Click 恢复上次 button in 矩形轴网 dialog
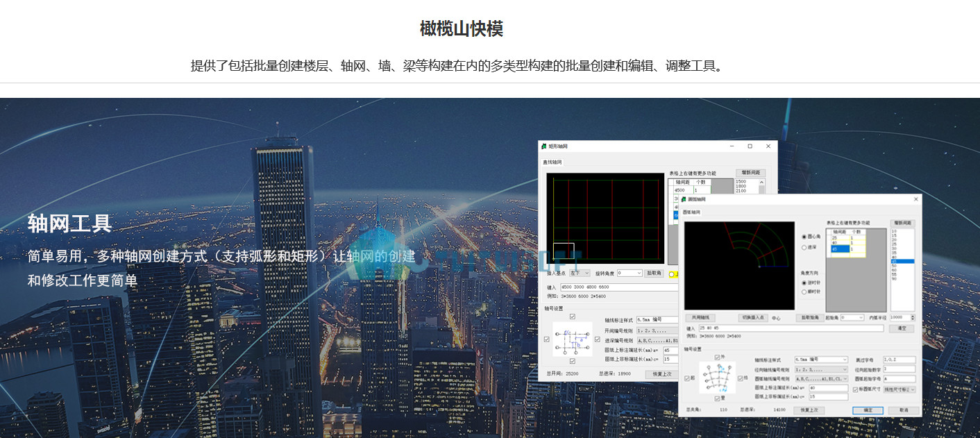 [662, 374]
